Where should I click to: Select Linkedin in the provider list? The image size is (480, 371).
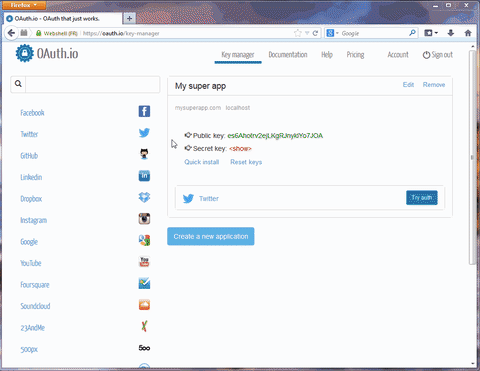pos(31,177)
